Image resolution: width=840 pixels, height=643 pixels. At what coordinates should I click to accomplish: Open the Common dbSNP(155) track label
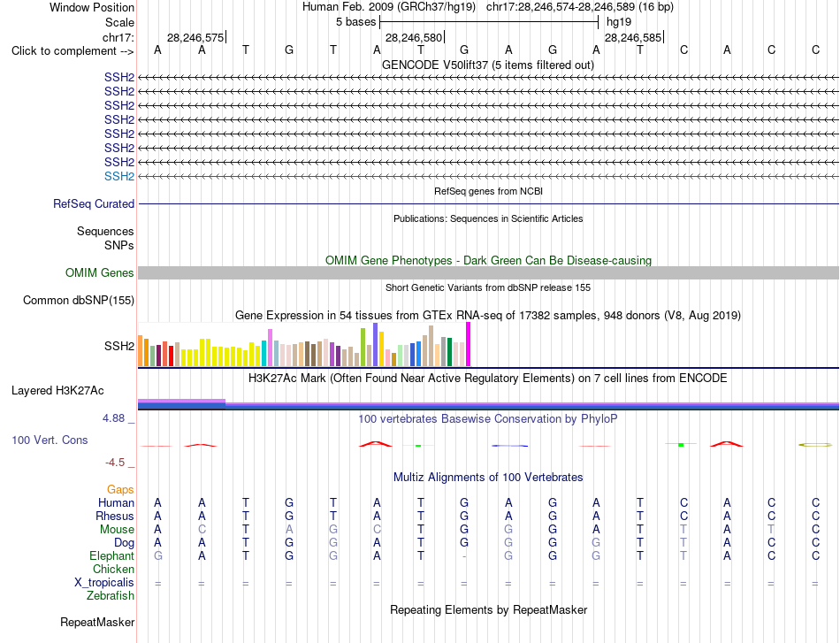coord(78,300)
